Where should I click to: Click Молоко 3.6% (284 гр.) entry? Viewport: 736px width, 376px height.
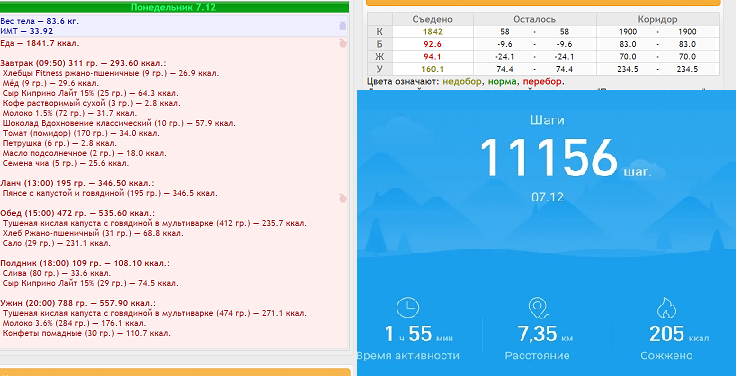click(74, 323)
